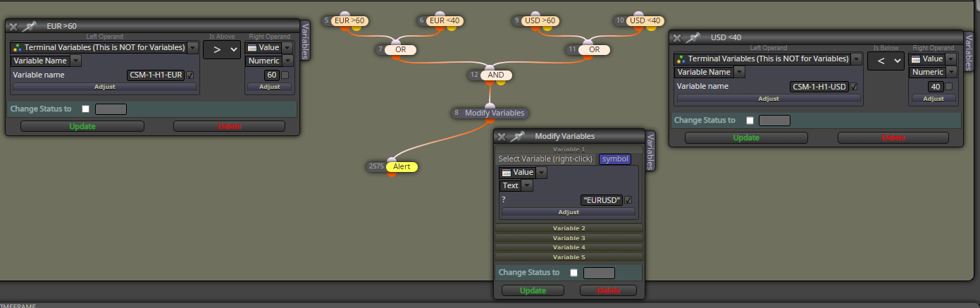The image size is (980, 308).
Task: Toggle checkbox next to value 60
Action: tap(285, 75)
